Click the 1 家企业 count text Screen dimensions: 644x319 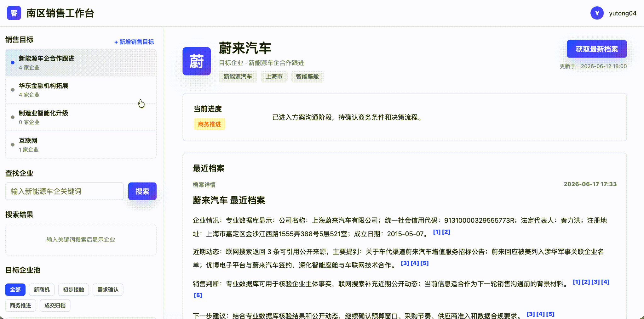click(x=29, y=149)
